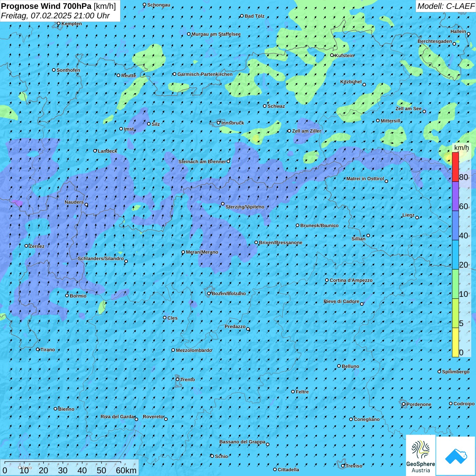
Task: Click the 'Hallein' label
Action: [x=458, y=31]
